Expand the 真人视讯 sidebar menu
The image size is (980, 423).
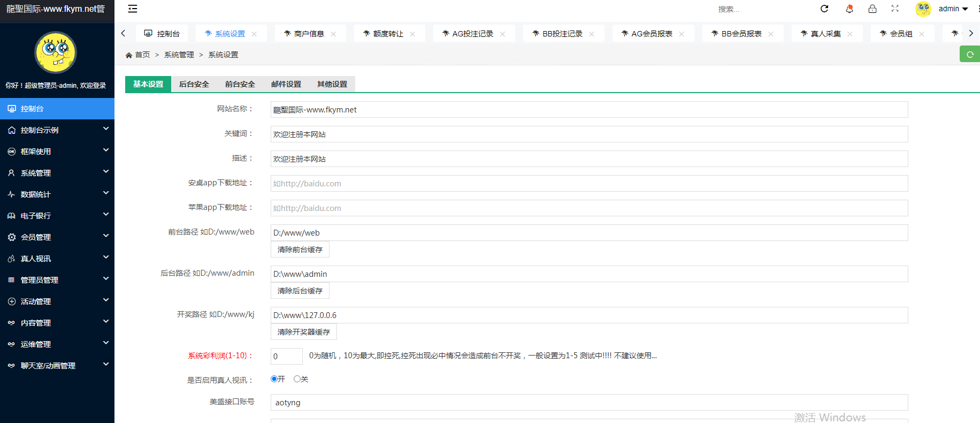(x=57, y=259)
